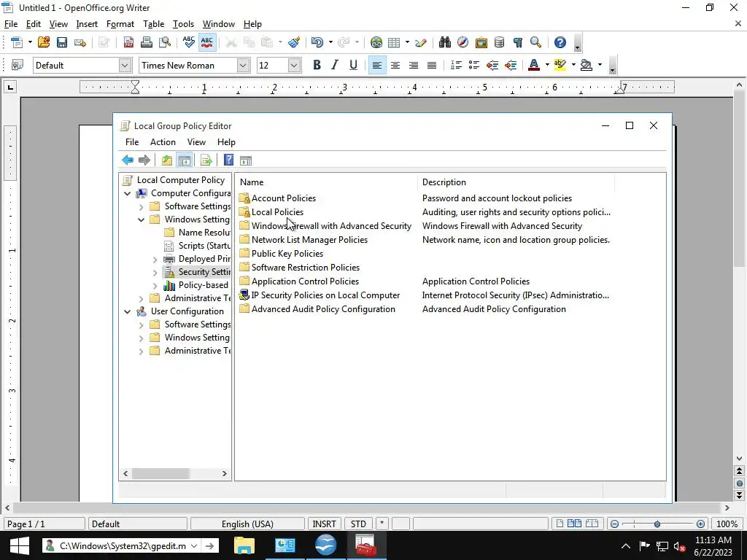The image size is (747, 560).
Task: Click the Highlighting color icon
Action: pos(560,65)
